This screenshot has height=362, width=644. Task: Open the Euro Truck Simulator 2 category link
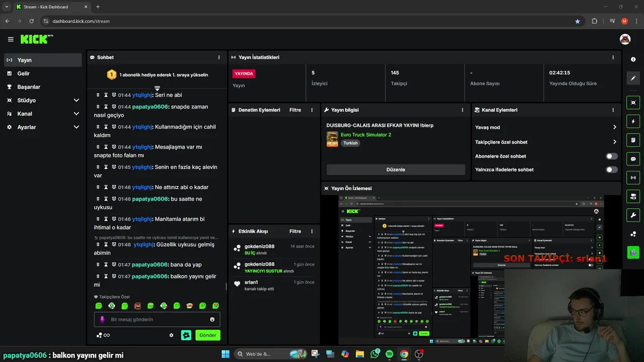click(x=366, y=135)
